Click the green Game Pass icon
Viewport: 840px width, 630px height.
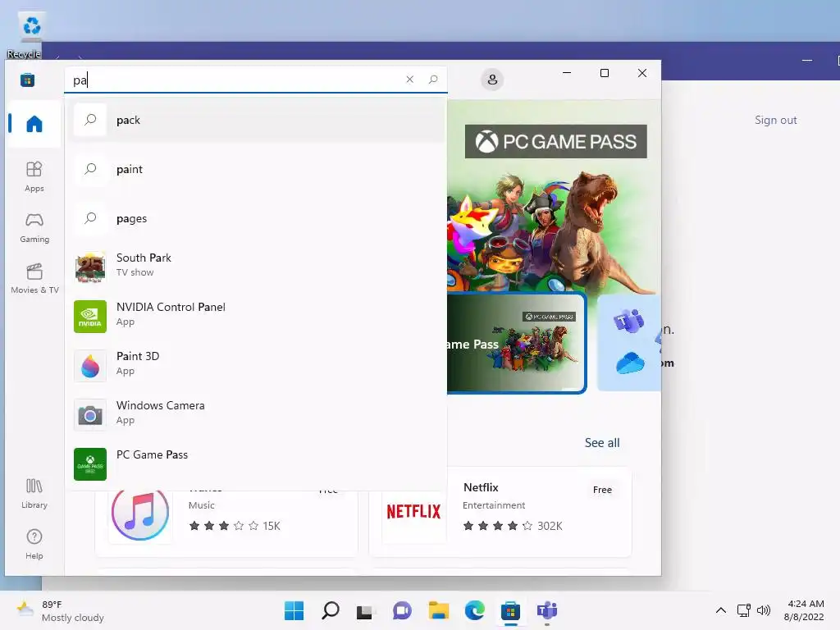(90, 464)
